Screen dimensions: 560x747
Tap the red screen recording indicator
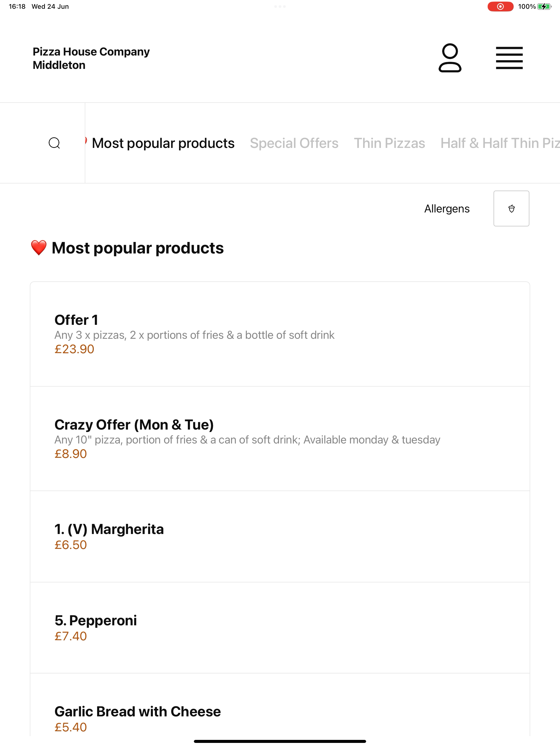coord(500,6)
